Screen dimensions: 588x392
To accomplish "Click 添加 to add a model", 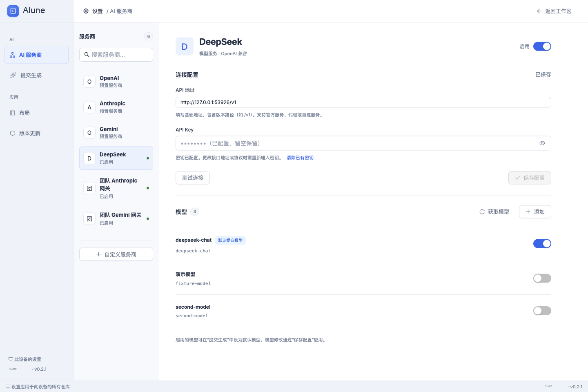I will click(535, 212).
